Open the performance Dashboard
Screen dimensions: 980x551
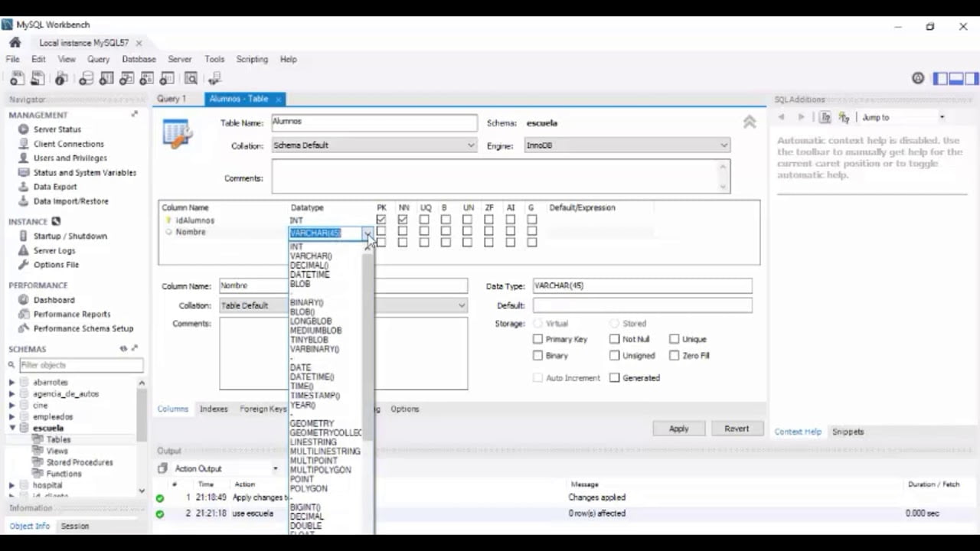[54, 300]
